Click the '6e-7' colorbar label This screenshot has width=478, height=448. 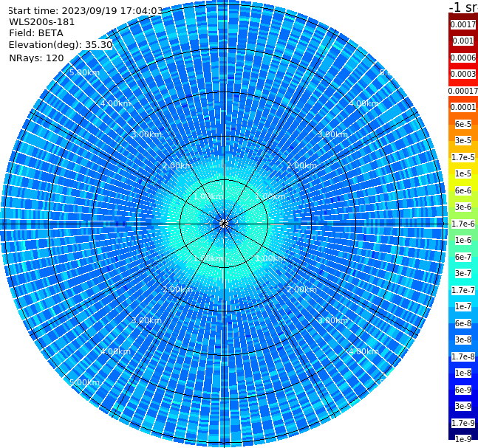pyautogui.click(x=463, y=257)
